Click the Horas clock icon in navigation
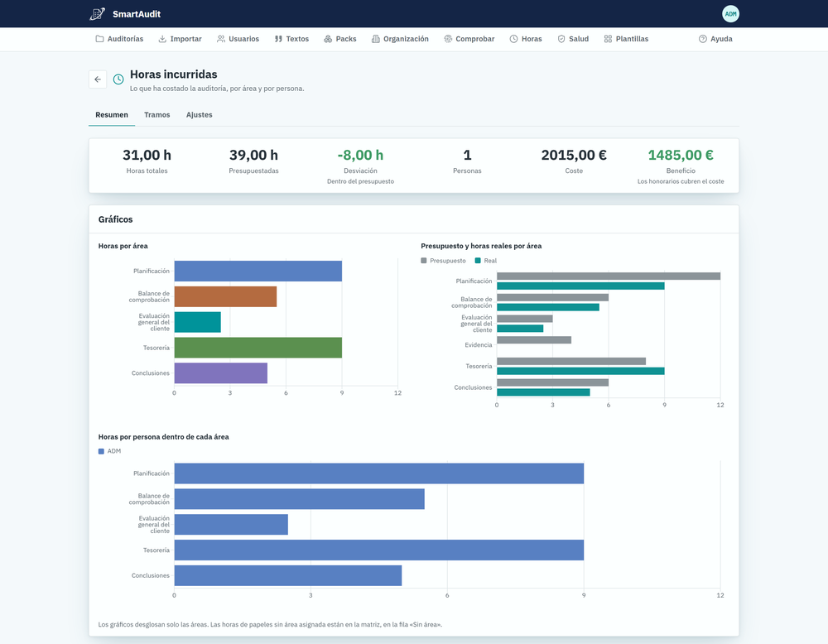This screenshot has width=828, height=644. 513,39
